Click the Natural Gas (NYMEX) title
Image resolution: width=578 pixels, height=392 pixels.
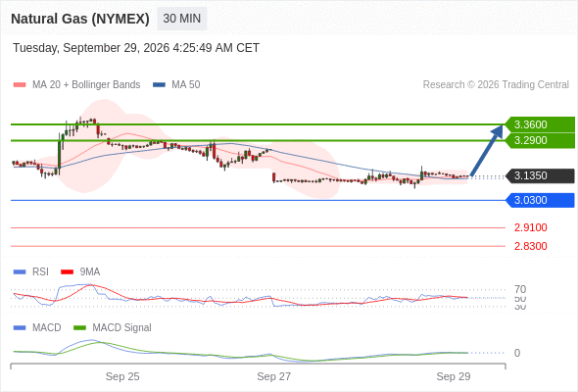(80, 19)
